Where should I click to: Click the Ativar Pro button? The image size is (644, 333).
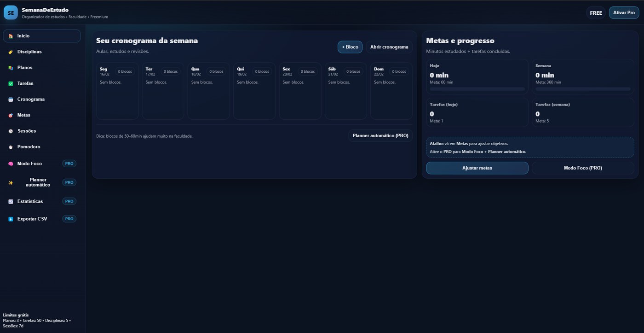tap(624, 12)
